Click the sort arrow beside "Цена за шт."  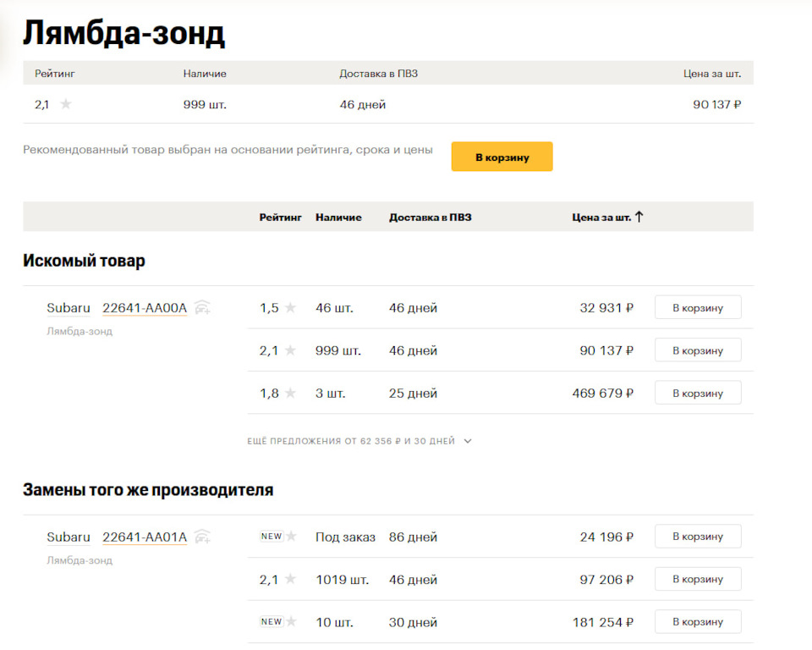pos(639,217)
